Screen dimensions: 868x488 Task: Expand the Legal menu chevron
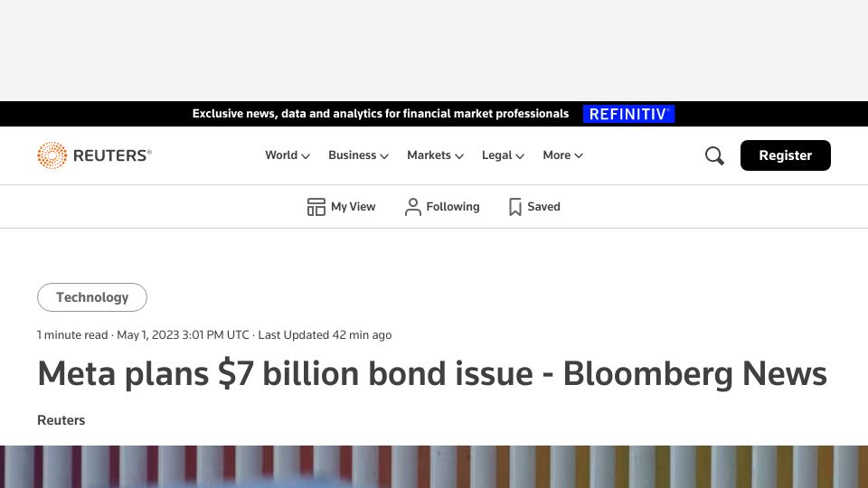point(520,156)
